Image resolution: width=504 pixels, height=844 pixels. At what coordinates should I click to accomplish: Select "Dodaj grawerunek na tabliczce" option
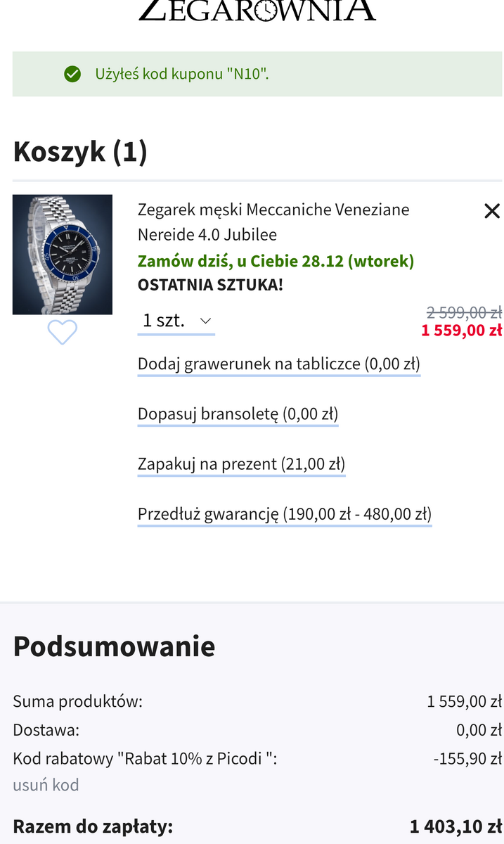(278, 364)
